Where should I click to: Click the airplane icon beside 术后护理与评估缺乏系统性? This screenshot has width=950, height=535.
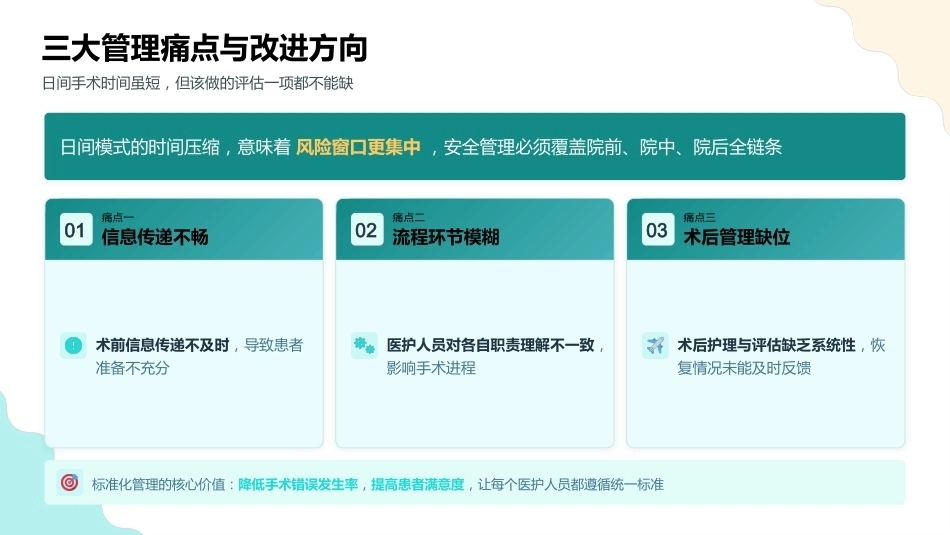click(655, 345)
